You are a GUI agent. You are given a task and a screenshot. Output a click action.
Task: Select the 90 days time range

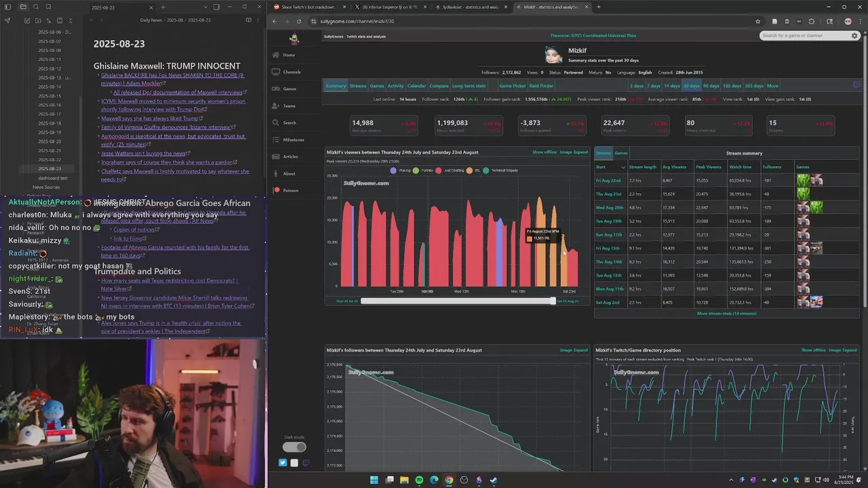[711, 86]
